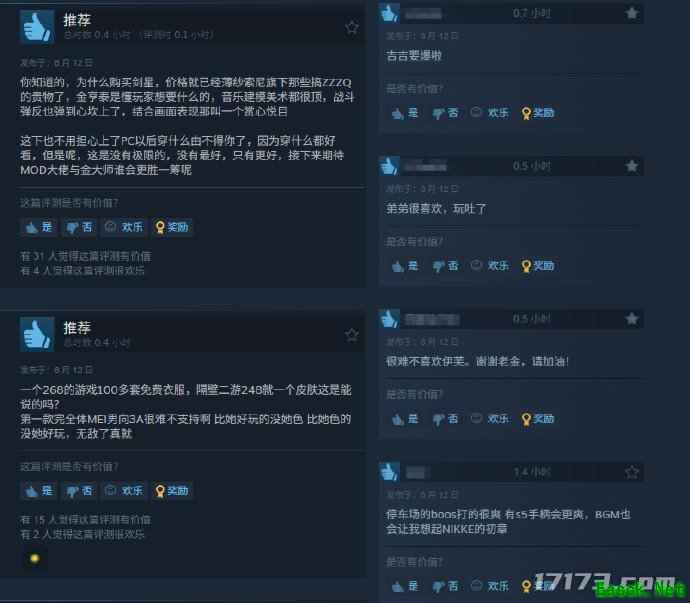690x603 pixels.
Task: Click thumbs-up avatar of first 推荐 review
Action: point(37,27)
